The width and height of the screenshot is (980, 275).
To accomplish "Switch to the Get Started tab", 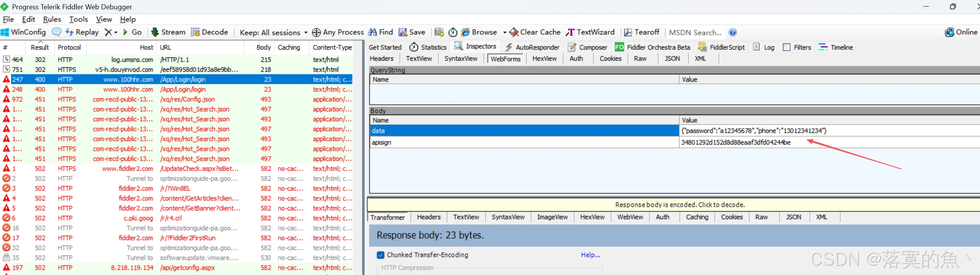I will tap(385, 47).
